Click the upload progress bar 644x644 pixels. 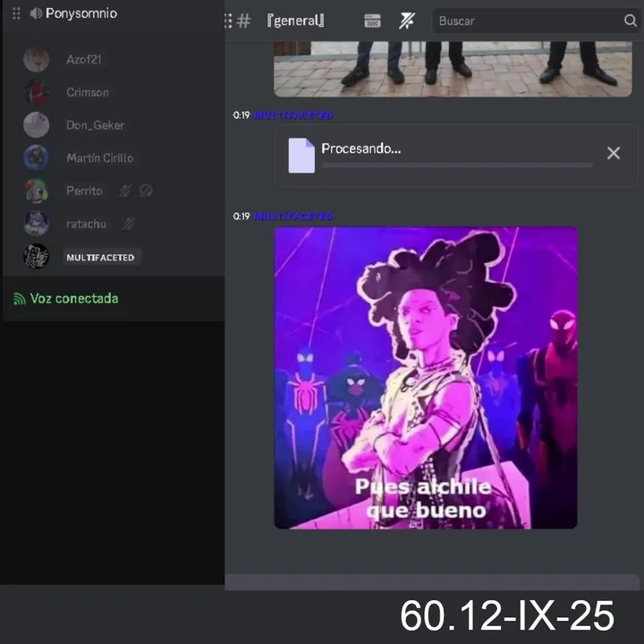458,165
